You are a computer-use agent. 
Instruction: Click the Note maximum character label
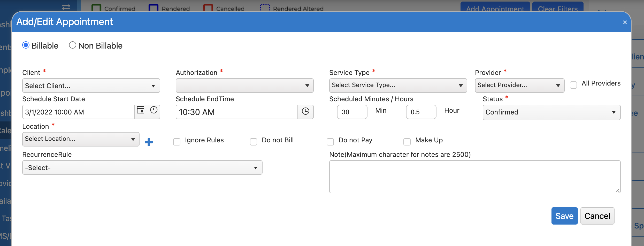pyautogui.click(x=400, y=155)
